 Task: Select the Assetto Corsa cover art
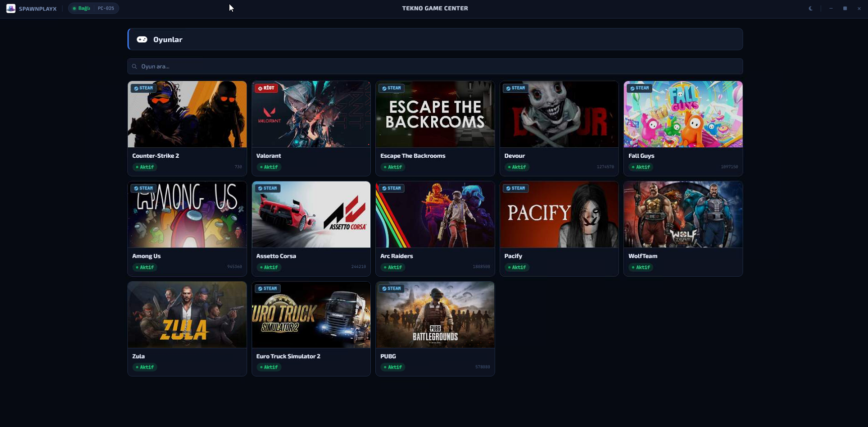(311, 215)
